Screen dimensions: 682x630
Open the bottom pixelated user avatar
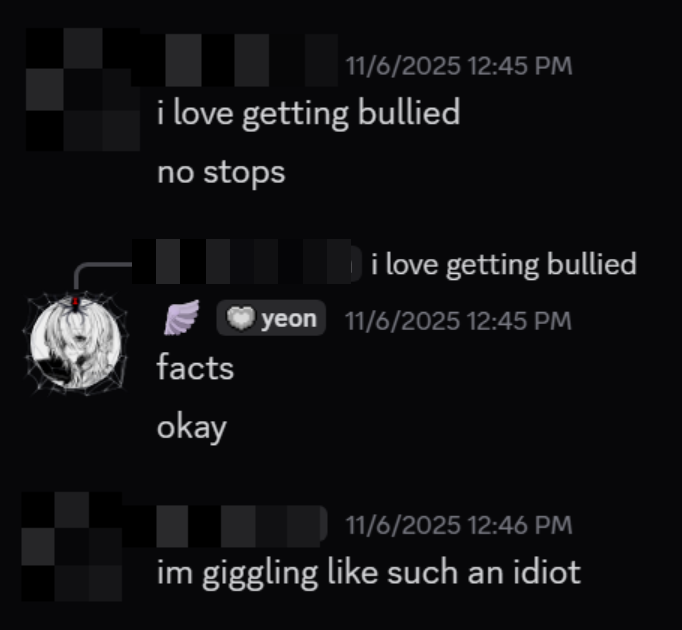pos(72,546)
